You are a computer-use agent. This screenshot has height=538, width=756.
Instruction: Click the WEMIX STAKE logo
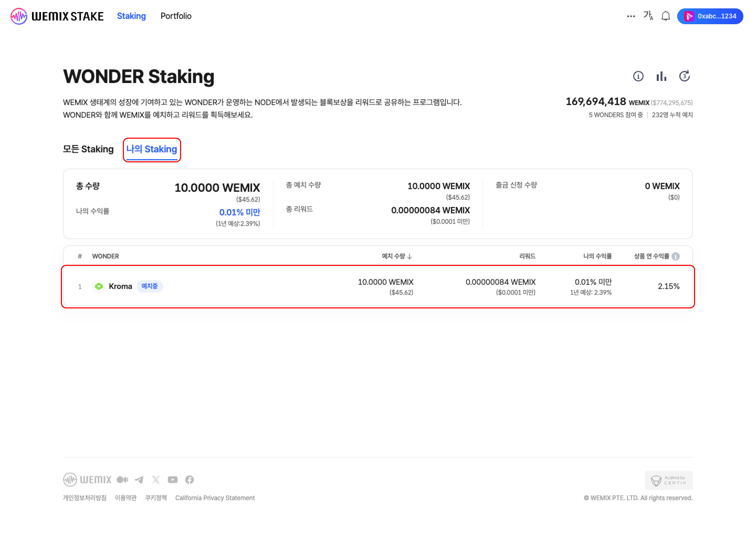click(57, 16)
